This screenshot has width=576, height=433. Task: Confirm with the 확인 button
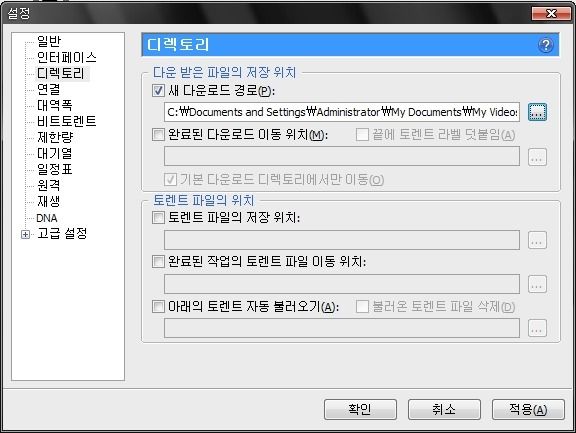(x=360, y=409)
